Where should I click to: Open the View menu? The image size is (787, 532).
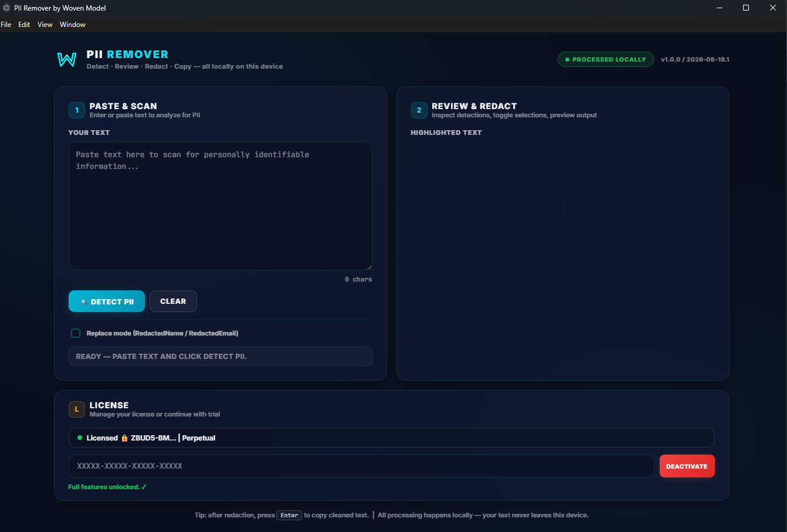tap(45, 25)
